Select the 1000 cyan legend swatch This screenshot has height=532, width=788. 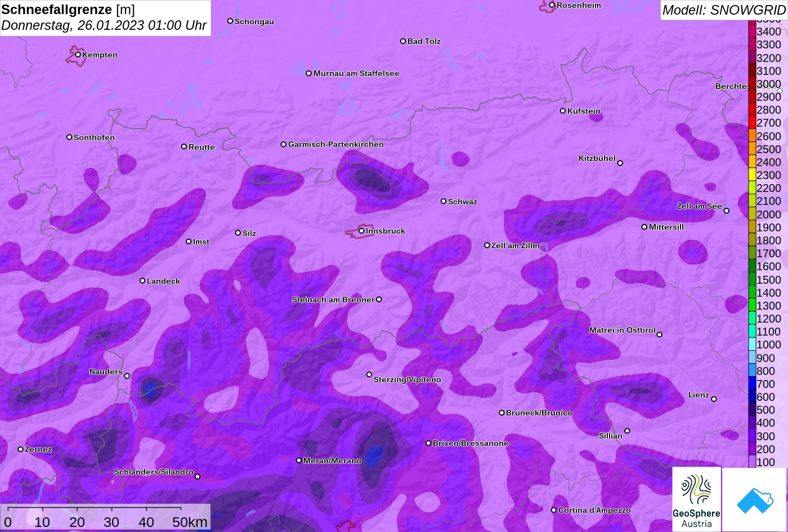[752, 345]
